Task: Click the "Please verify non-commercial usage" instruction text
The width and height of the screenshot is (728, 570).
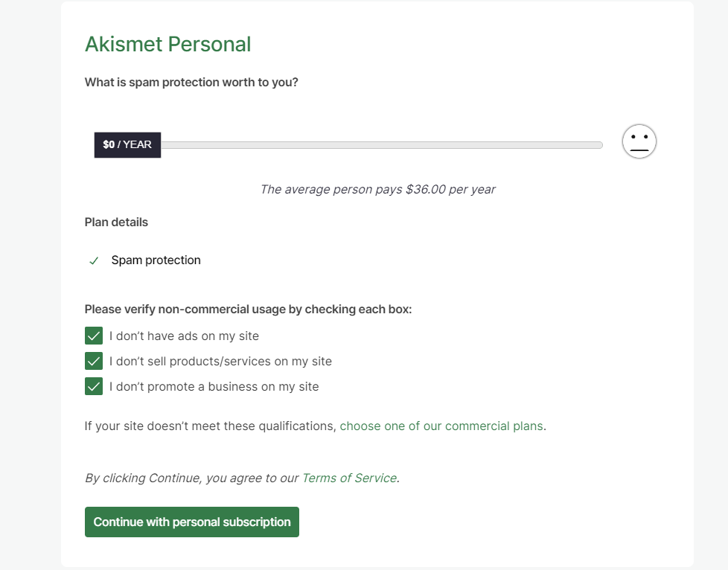Action: [x=248, y=309]
